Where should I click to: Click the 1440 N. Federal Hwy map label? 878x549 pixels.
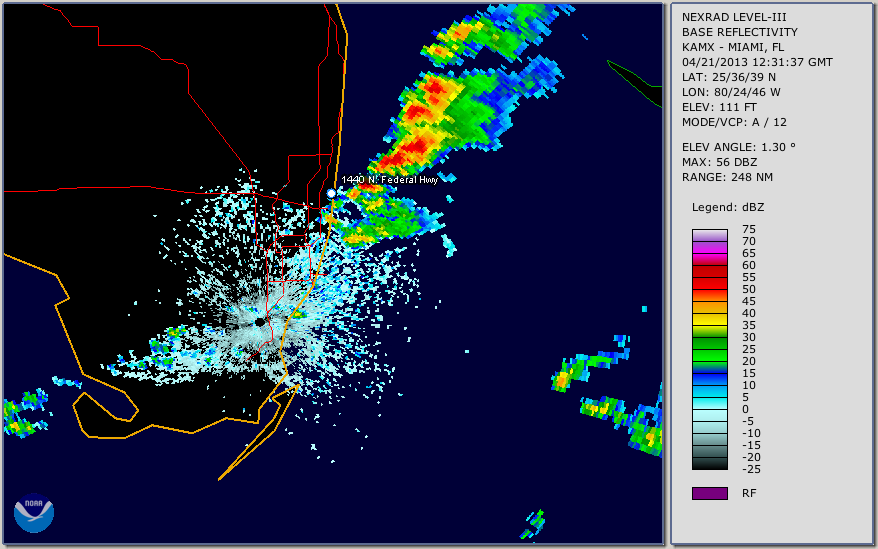(389, 179)
